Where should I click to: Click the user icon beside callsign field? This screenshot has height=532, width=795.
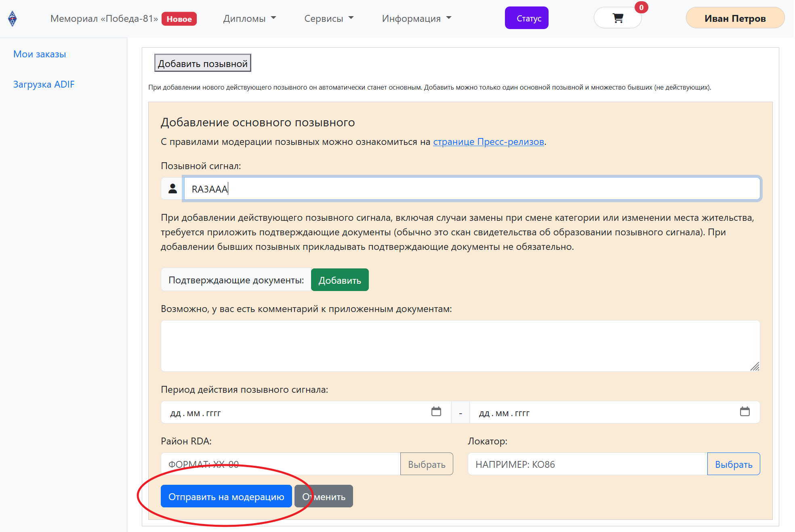point(172,189)
